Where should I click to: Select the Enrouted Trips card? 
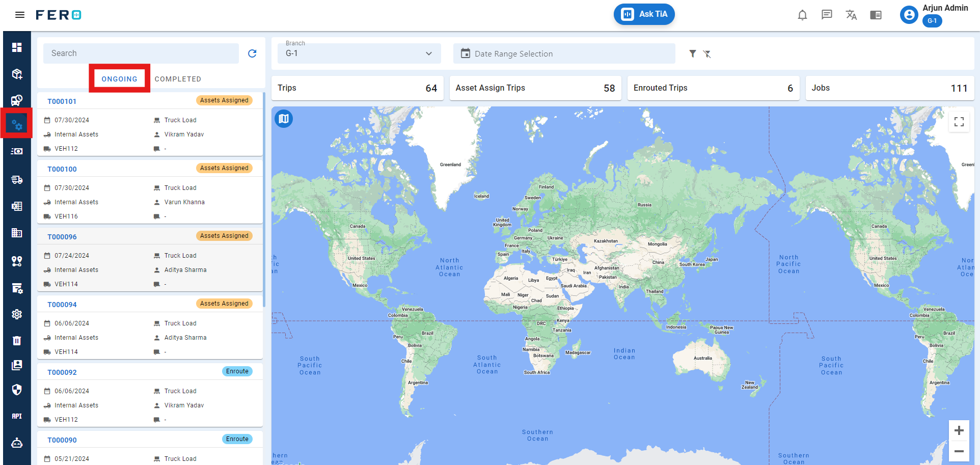pyautogui.click(x=713, y=88)
